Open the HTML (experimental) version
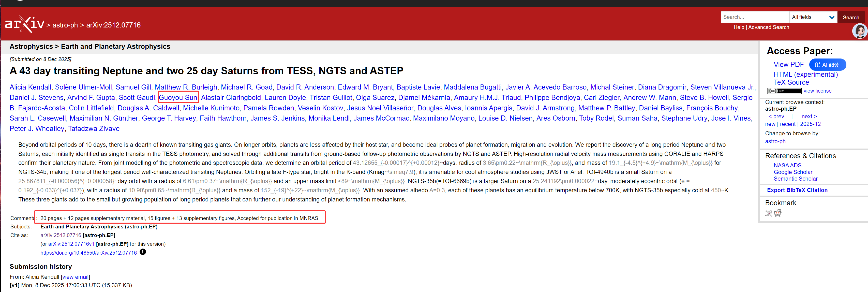868x292 pixels. point(805,75)
